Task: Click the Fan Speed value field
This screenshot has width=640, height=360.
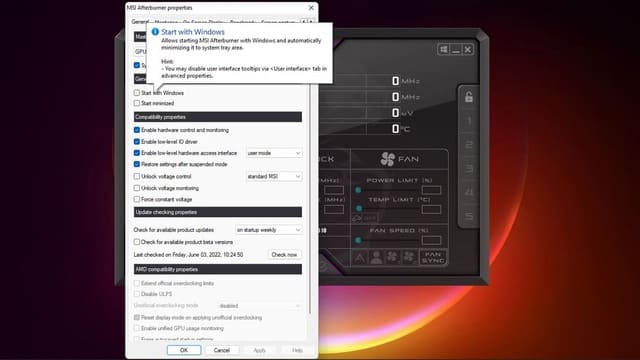Action: (431, 240)
